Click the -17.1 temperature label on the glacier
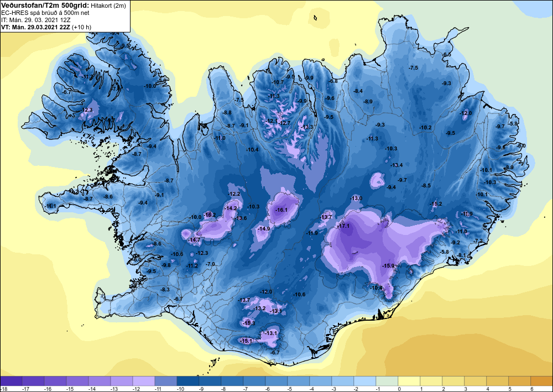Image resolution: width=553 pixels, height=392 pixels. tap(343, 226)
